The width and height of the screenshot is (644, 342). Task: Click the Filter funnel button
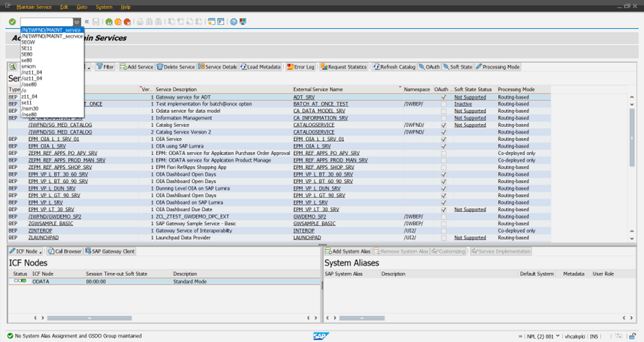pos(106,67)
